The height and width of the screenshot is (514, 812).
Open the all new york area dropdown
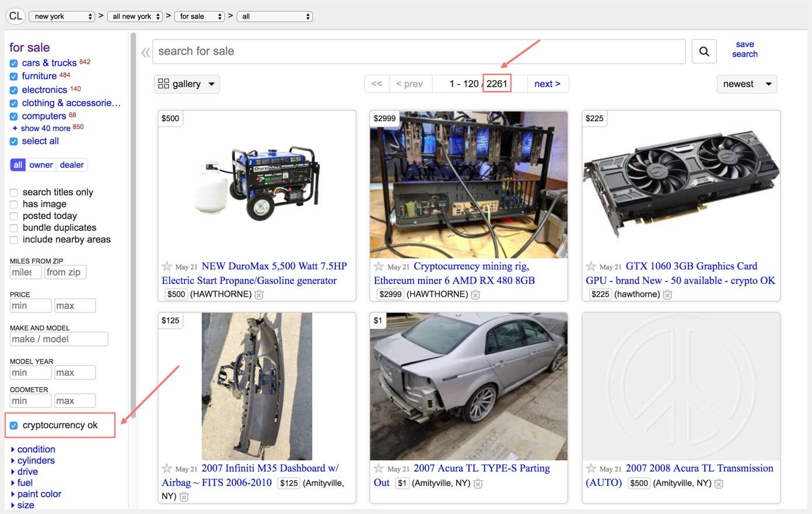tap(135, 16)
